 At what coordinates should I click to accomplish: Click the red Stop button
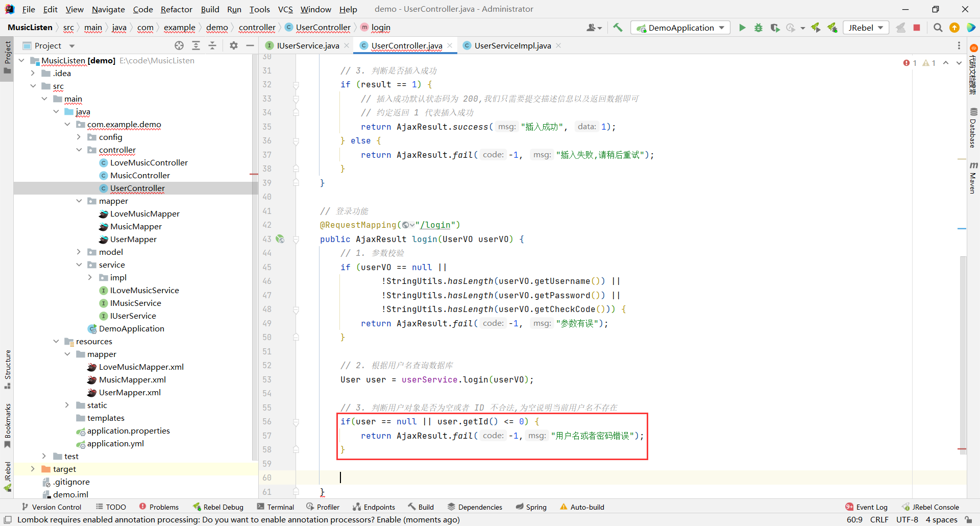point(917,28)
